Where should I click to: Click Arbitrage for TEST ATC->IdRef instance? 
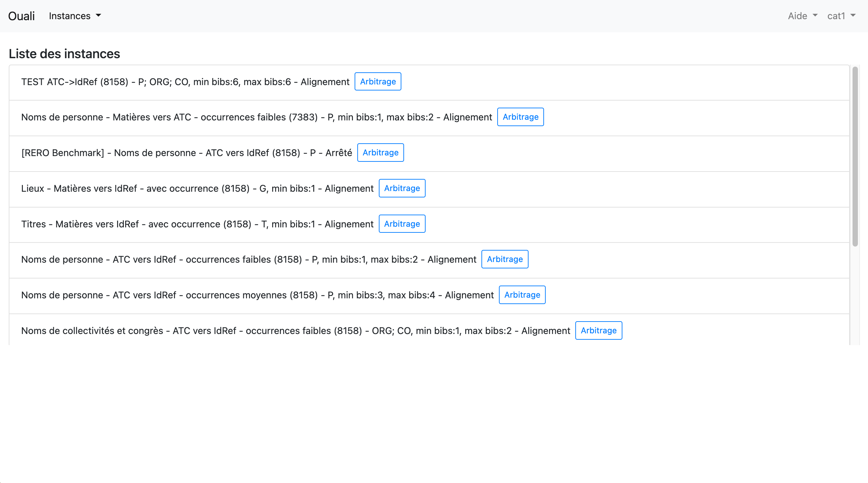point(378,81)
